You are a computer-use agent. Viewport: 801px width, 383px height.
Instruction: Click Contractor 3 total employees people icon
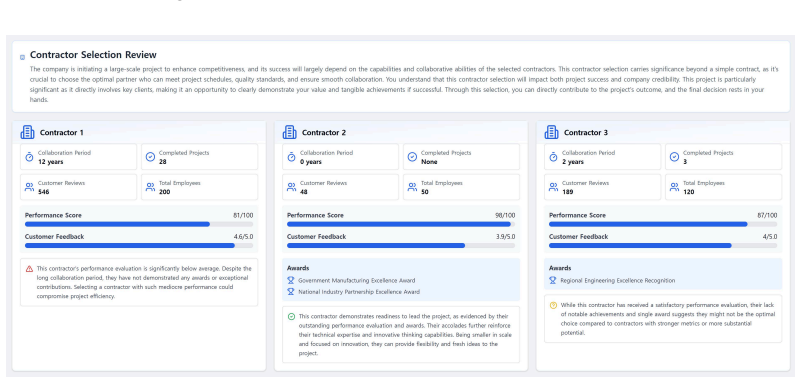674,187
